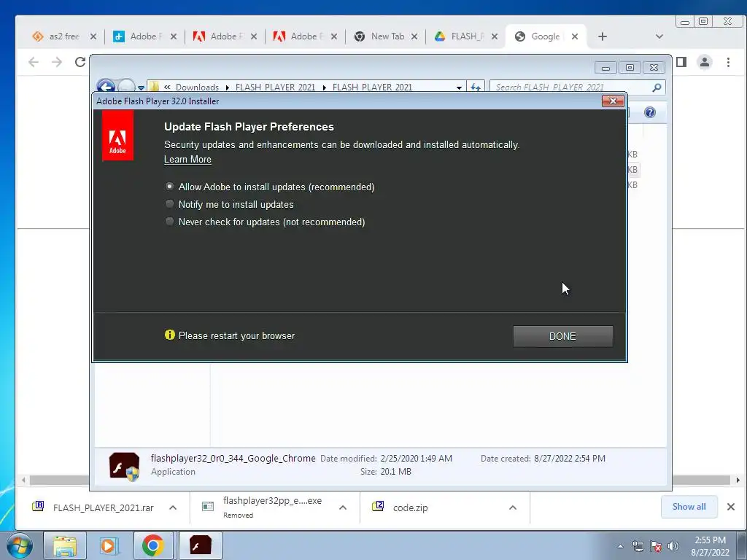
Task: Expand the Chrome tab search chevron
Action: (659, 36)
